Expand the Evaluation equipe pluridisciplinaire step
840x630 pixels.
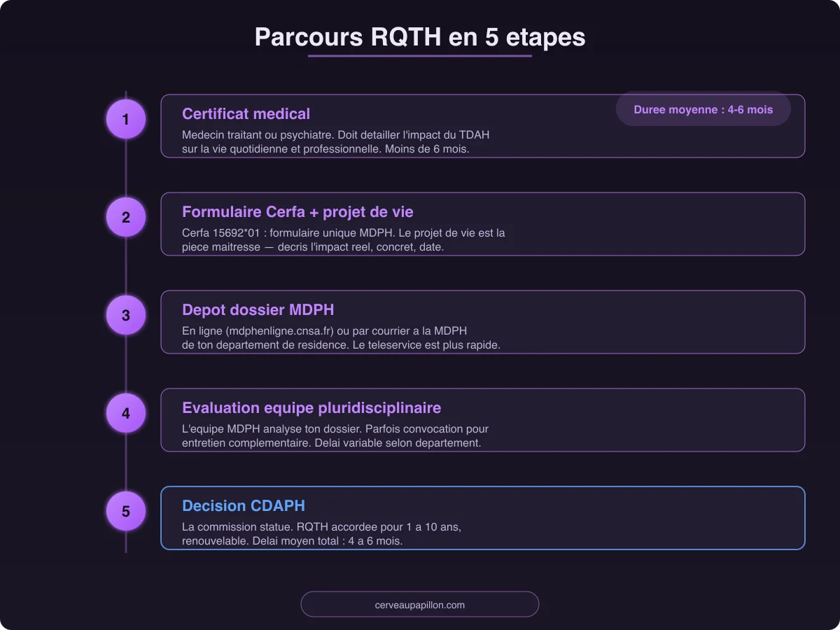483,420
